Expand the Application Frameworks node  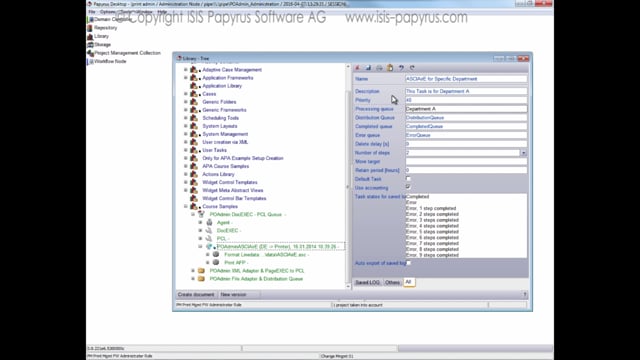click(x=186, y=78)
